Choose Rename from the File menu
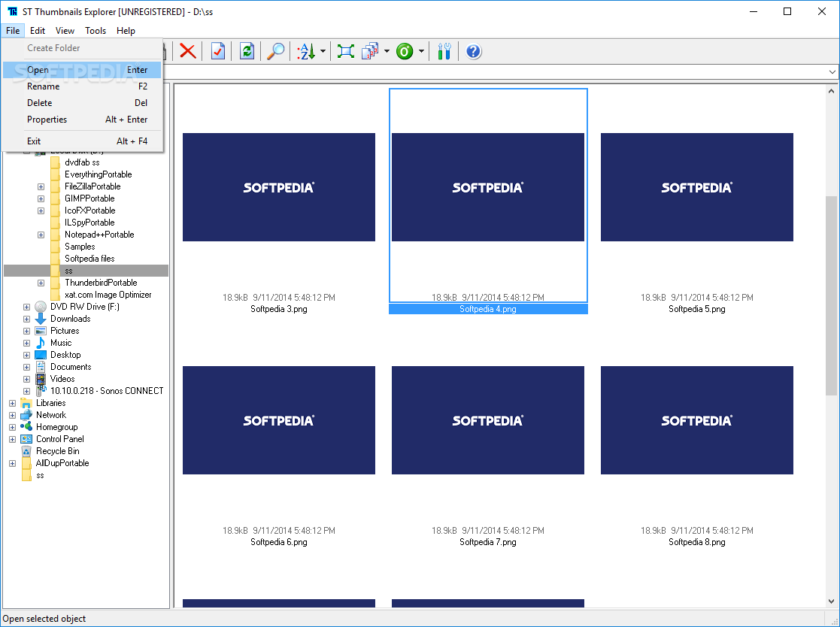Viewport: 840px width, 627px height. tap(82, 86)
